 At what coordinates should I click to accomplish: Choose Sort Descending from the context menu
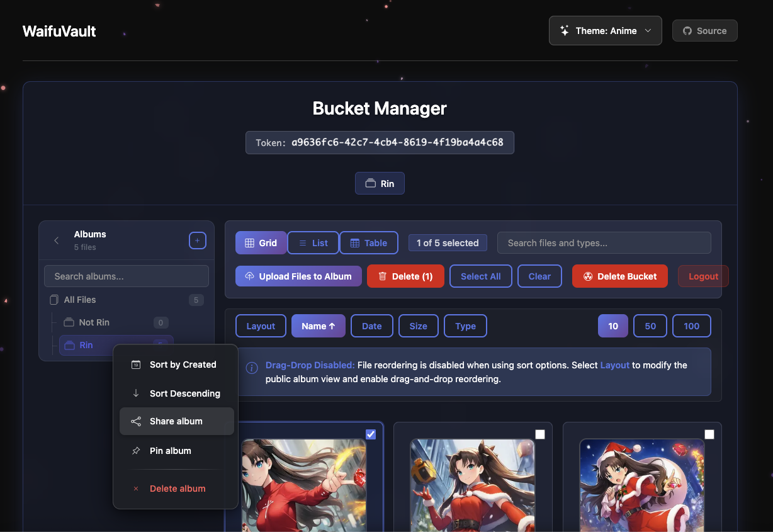point(177,393)
